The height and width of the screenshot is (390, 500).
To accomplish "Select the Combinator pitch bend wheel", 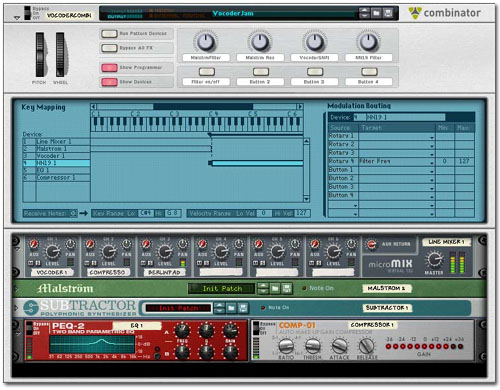I will click(x=40, y=55).
